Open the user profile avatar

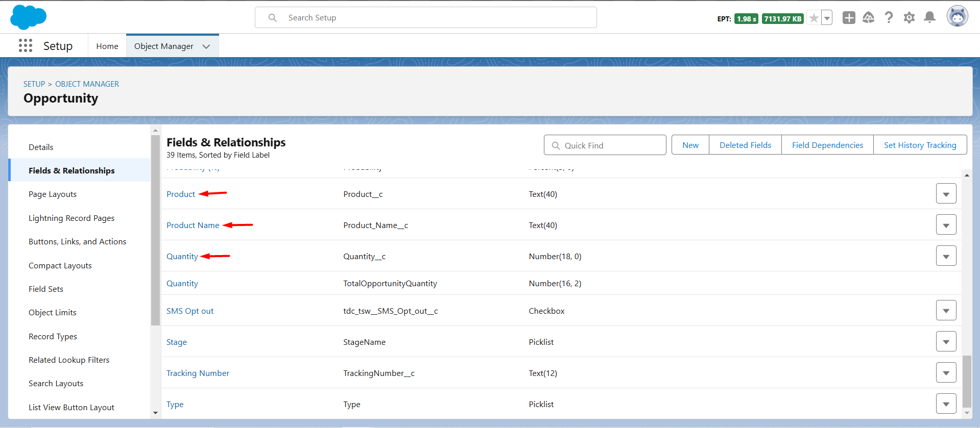[x=958, y=17]
